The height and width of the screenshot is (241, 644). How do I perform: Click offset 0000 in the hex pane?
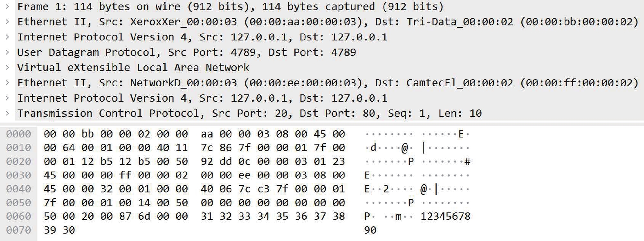18,134
